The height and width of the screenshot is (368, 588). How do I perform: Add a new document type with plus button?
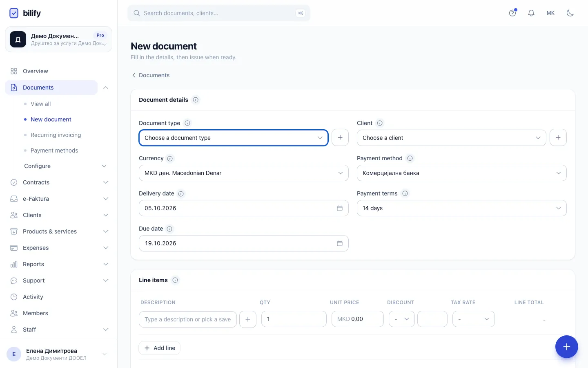[x=340, y=137]
